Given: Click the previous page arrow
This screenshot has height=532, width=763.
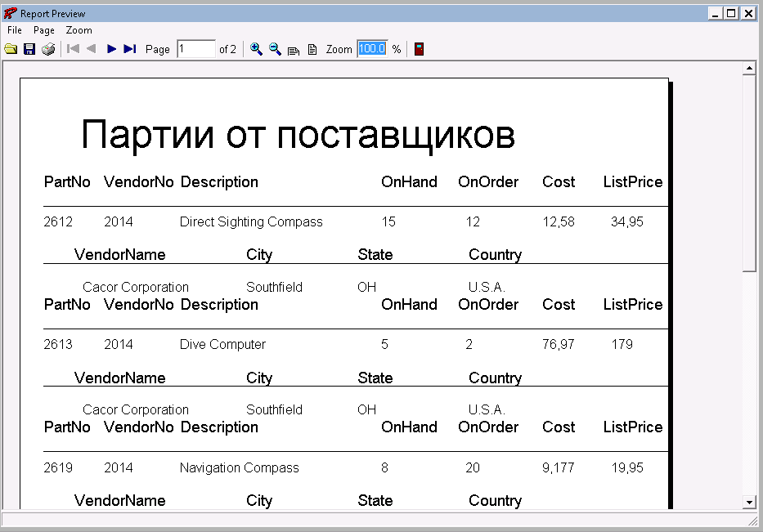Looking at the screenshot, I should coord(91,49).
